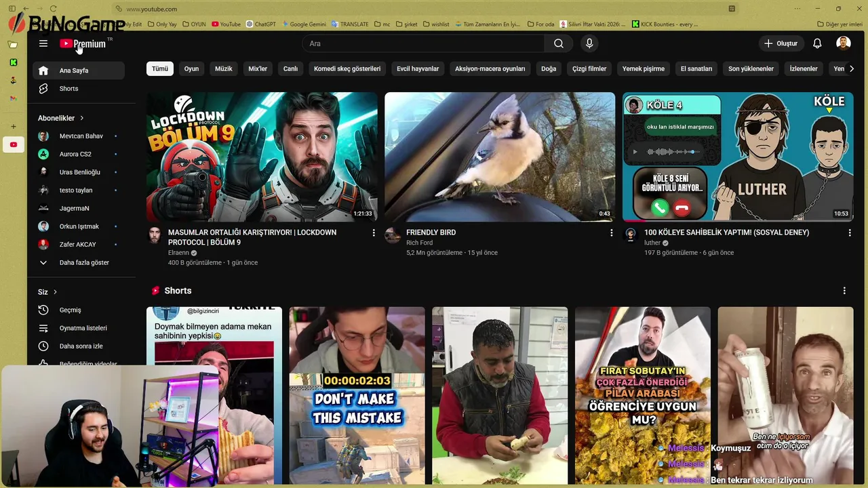Select the Müzik filter chip

[x=224, y=68]
